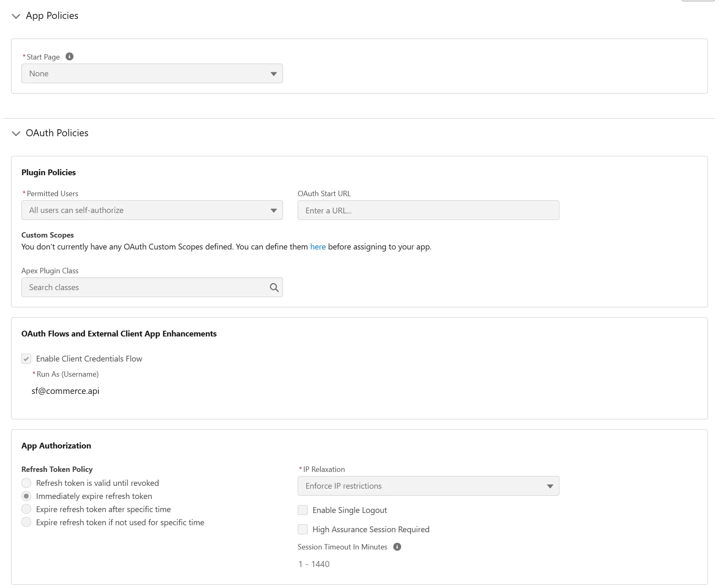Show the Session Timeout info icon
The width and height of the screenshot is (721, 588).
pyautogui.click(x=397, y=547)
